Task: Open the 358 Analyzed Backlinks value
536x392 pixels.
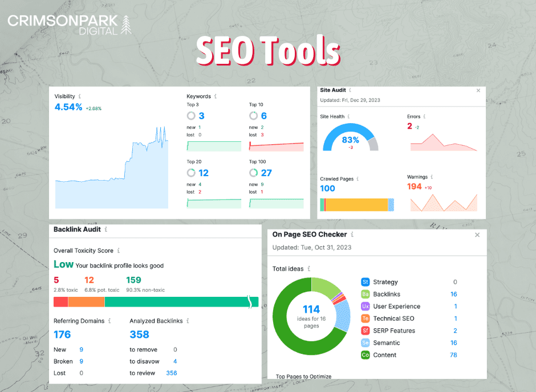Action: click(139, 334)
